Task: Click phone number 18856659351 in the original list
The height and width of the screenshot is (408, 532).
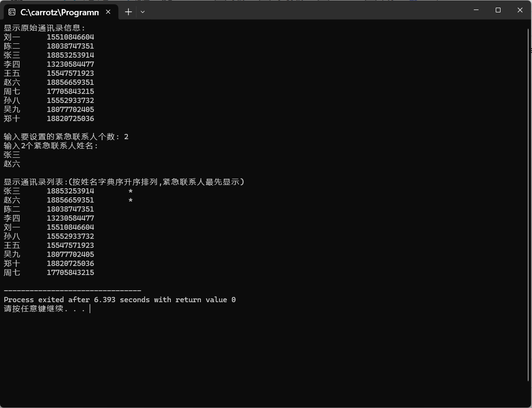Action: 70,82
